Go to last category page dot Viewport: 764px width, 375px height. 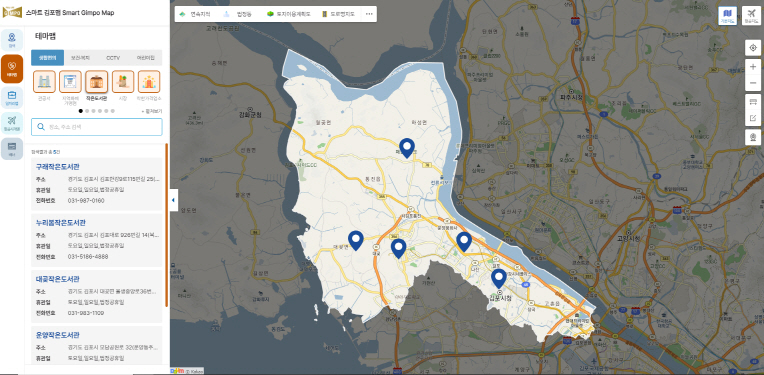tap(113, 111)
